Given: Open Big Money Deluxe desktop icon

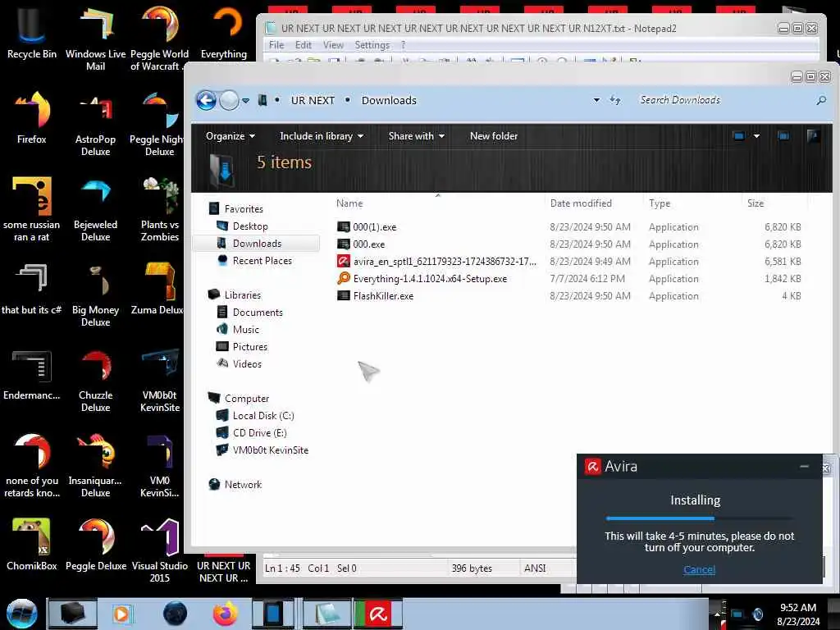Looking at the screenshot, I should pos(95,294).
